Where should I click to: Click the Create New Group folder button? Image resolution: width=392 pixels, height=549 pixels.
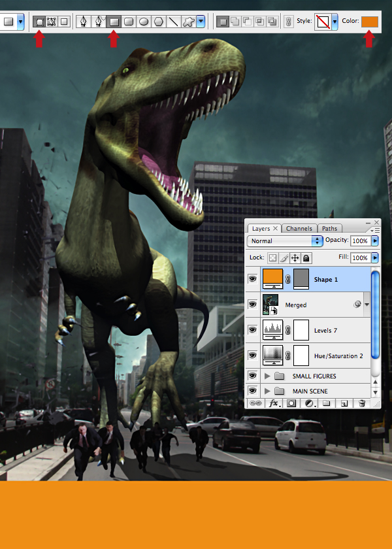[x=327, y=403]
